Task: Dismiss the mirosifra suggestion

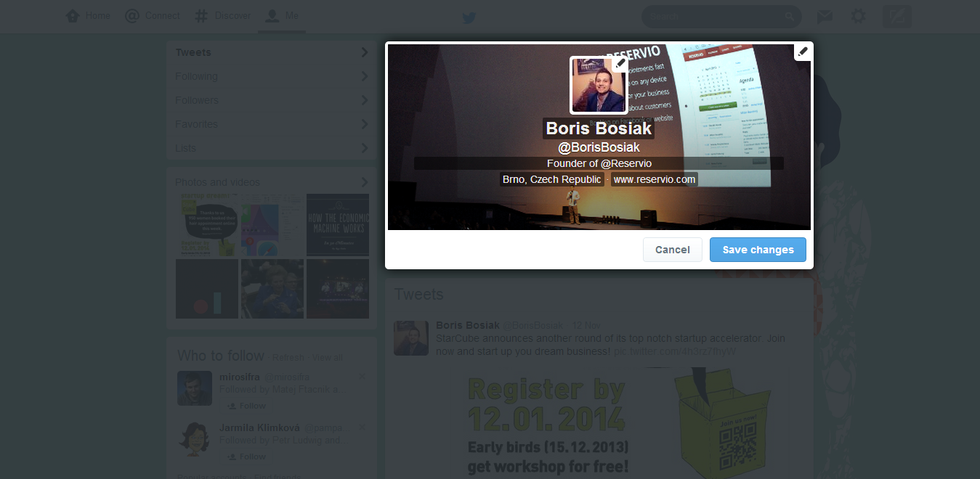Action: (x=362, y=377)
